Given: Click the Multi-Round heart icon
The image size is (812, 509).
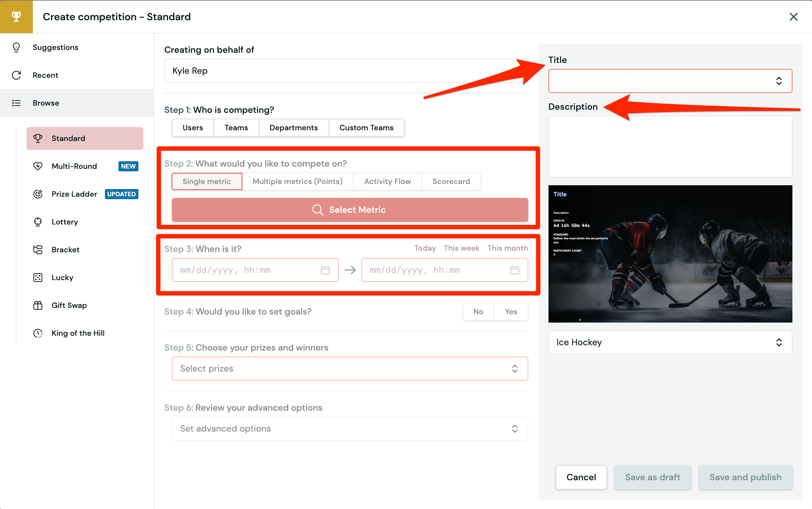Looking at the screenshot, I should (x=38, y=166).
